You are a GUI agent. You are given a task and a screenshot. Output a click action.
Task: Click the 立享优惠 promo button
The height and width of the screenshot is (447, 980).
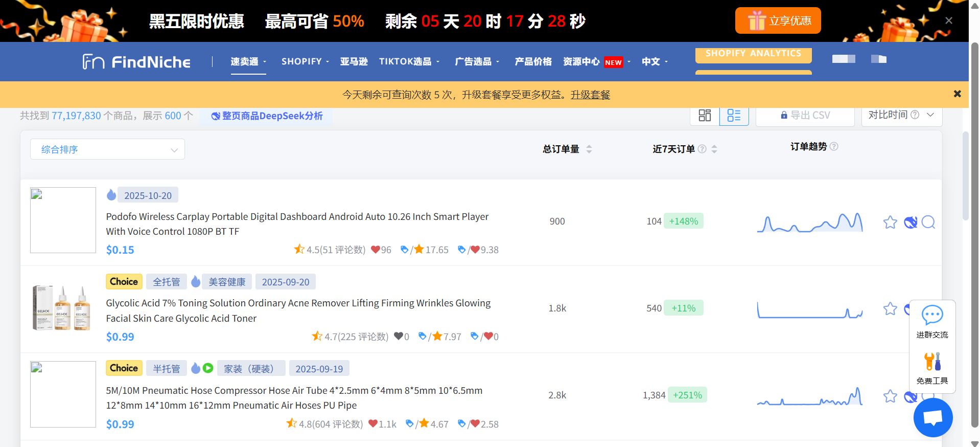click(x=778, y=20)
